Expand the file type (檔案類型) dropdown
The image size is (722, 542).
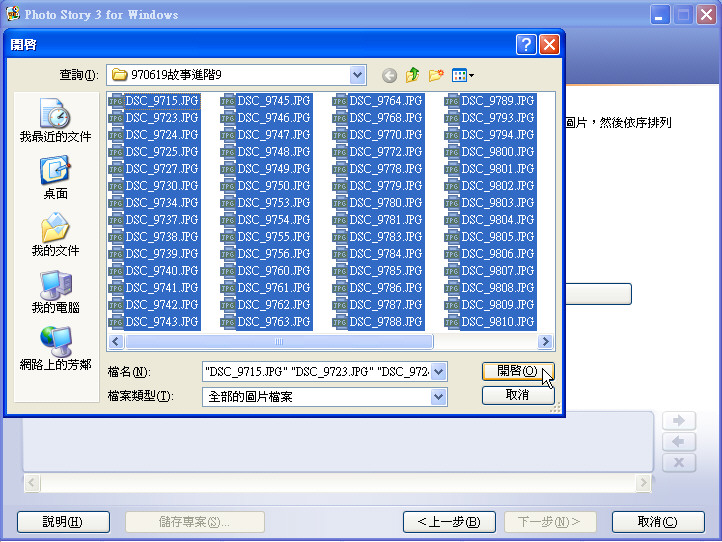pyautogui.click(x=438, y=397)
